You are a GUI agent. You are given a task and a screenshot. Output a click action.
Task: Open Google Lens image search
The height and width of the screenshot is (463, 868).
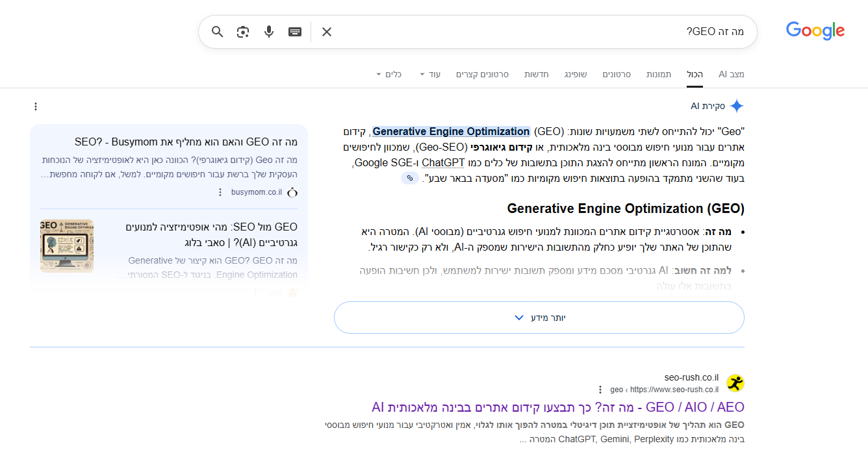point(243,32)
